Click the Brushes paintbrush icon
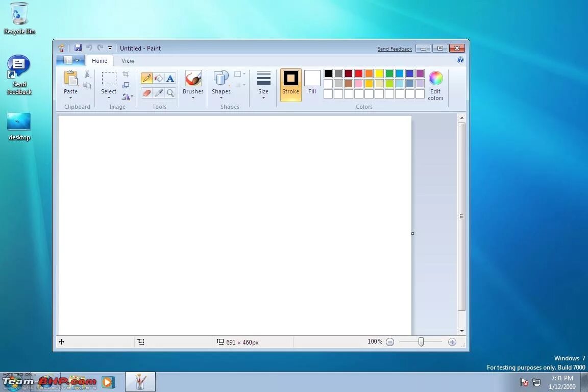This screenshot has height=392, width=588. coord(193,78)
